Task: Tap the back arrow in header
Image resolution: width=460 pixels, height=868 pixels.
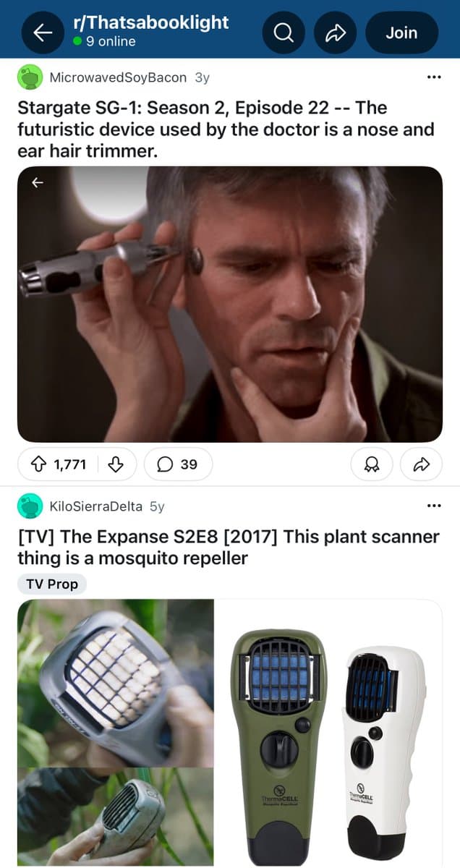Action: click(43, 33)
